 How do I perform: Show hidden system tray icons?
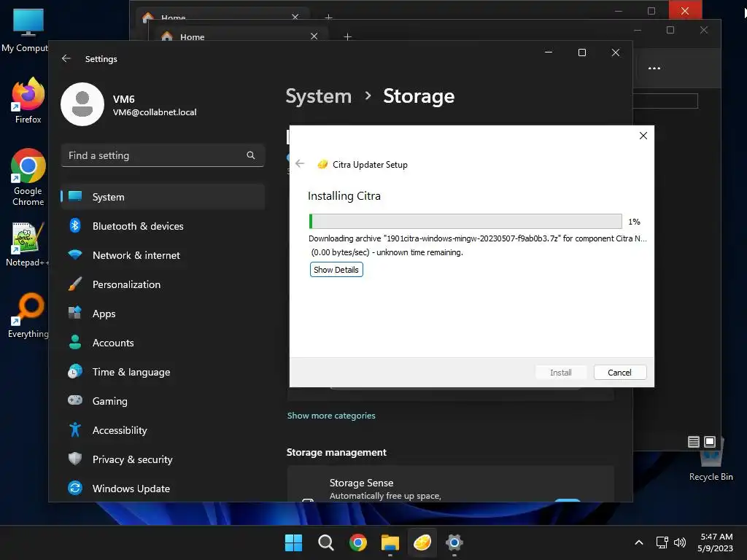(x=639, y=542)
